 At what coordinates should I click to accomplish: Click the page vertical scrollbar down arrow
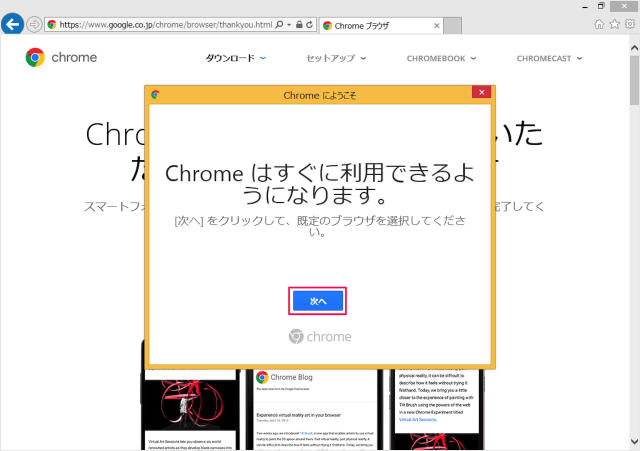(634, 444)
